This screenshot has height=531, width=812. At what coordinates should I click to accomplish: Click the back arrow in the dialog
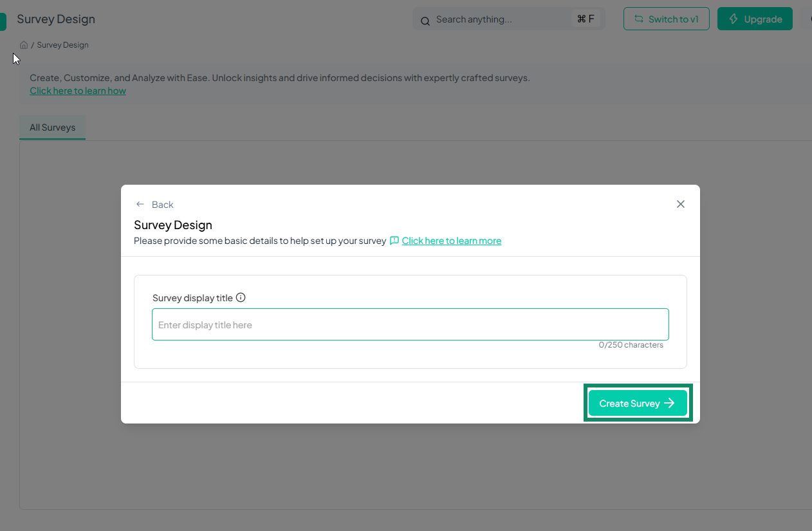(140, 204)
